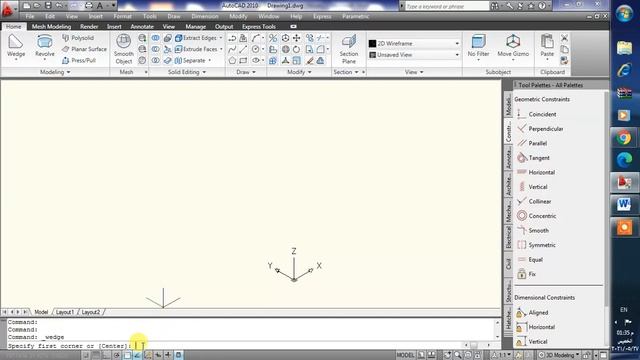
Task: Click the keyword search field
Action: click(x=447, y=7)
